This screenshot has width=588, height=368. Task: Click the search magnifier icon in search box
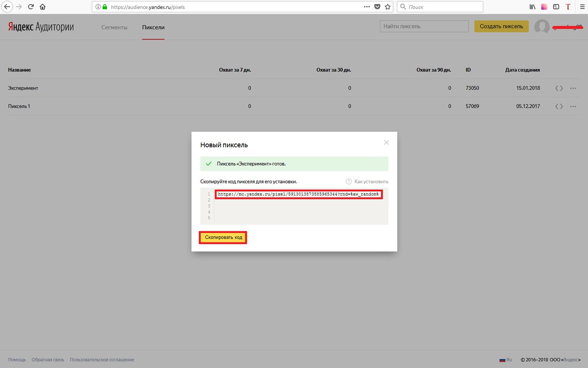tap(403, 7)
